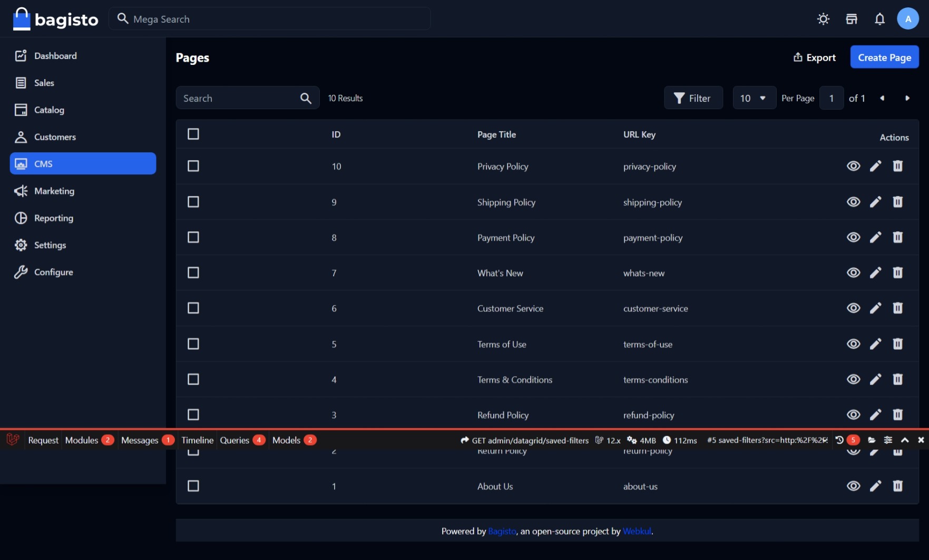Go to the previous page arrow
The height and width of the screenshot is (560, 929).
point(882,98)
